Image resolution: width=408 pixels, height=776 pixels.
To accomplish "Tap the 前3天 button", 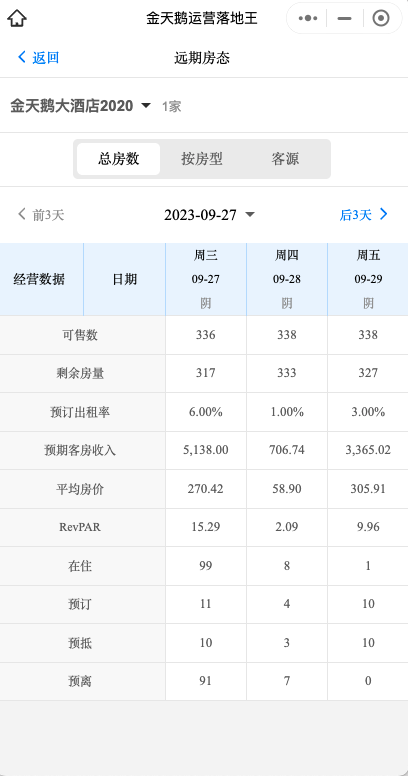I will pyautogui.click(x=49, y=215).
